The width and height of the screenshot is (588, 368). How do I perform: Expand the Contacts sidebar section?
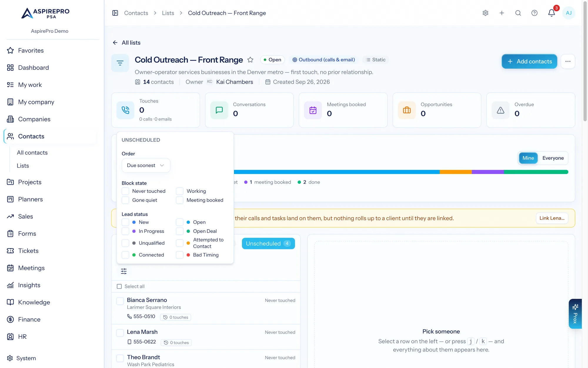[x=51, y=136]
